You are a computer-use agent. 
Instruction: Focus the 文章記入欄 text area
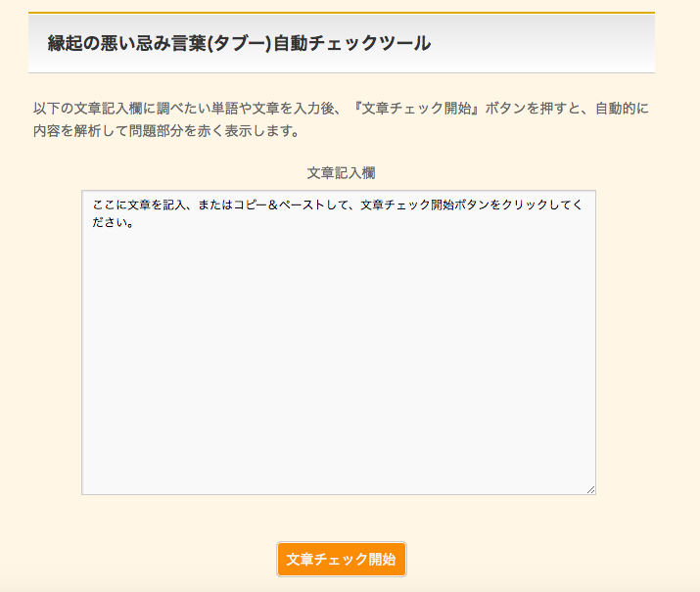point(338,342)
